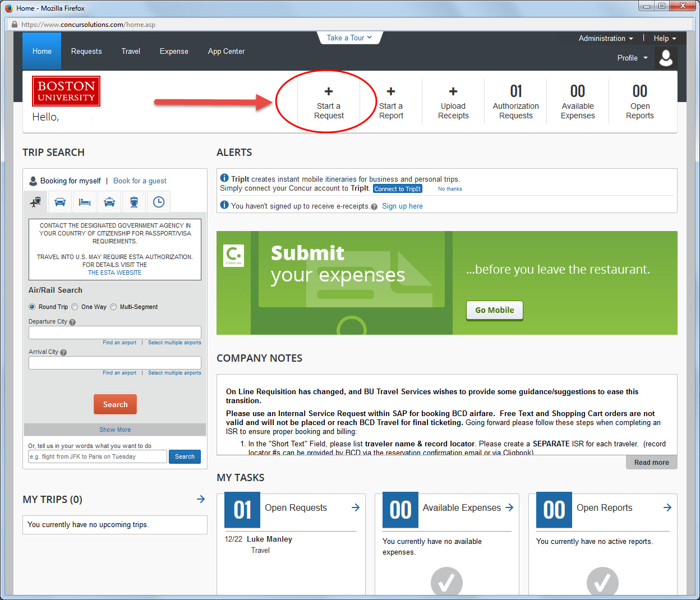Click the plus icon above Start a Request

click(329, 91)
